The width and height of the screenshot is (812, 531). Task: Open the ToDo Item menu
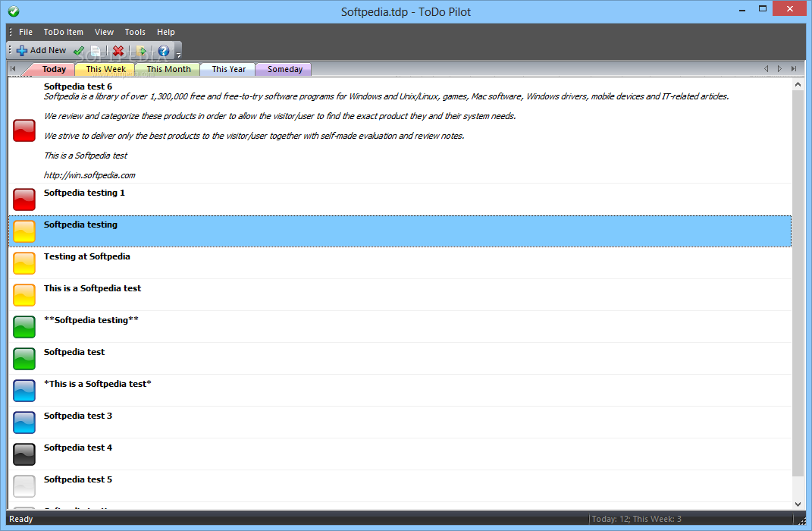pyautogui.click(x=63, y=32)
